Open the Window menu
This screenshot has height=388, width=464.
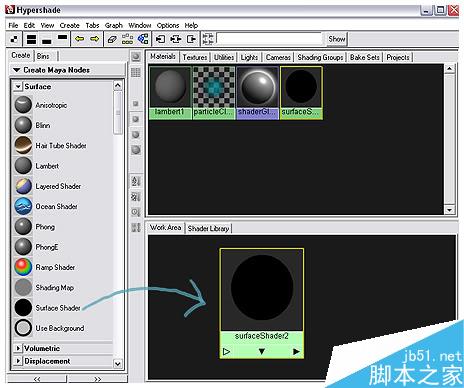tap(140, 25)
